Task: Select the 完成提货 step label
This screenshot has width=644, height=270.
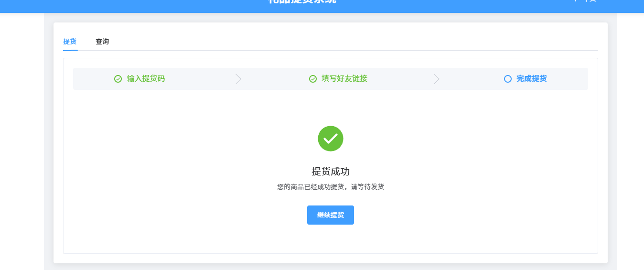Action: (x=532, y=79)
